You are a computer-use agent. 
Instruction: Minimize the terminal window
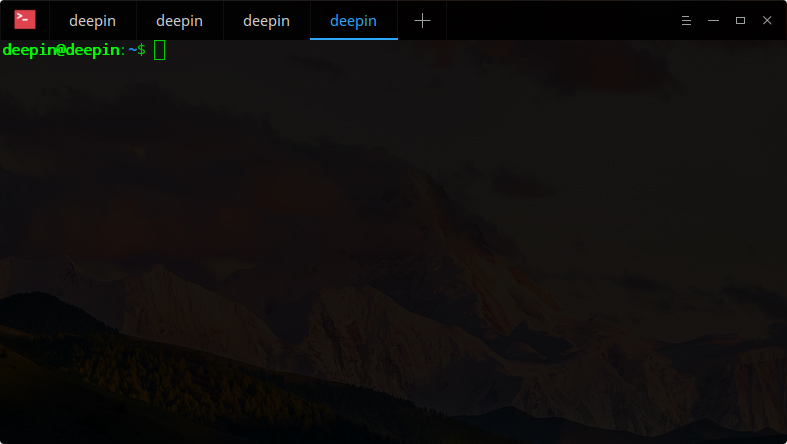click(713, 20)
